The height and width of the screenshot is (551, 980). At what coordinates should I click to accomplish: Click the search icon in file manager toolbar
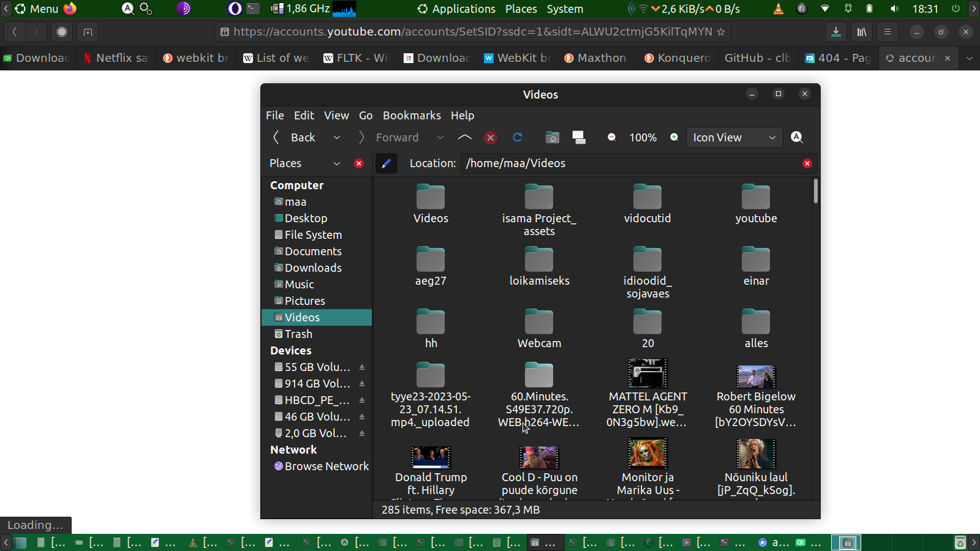[797, 138]
